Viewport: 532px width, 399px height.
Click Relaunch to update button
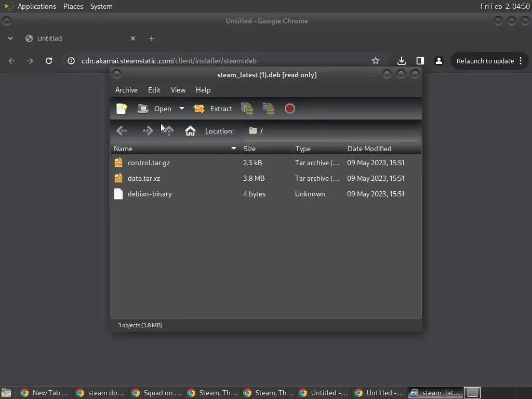click(485, 61)
